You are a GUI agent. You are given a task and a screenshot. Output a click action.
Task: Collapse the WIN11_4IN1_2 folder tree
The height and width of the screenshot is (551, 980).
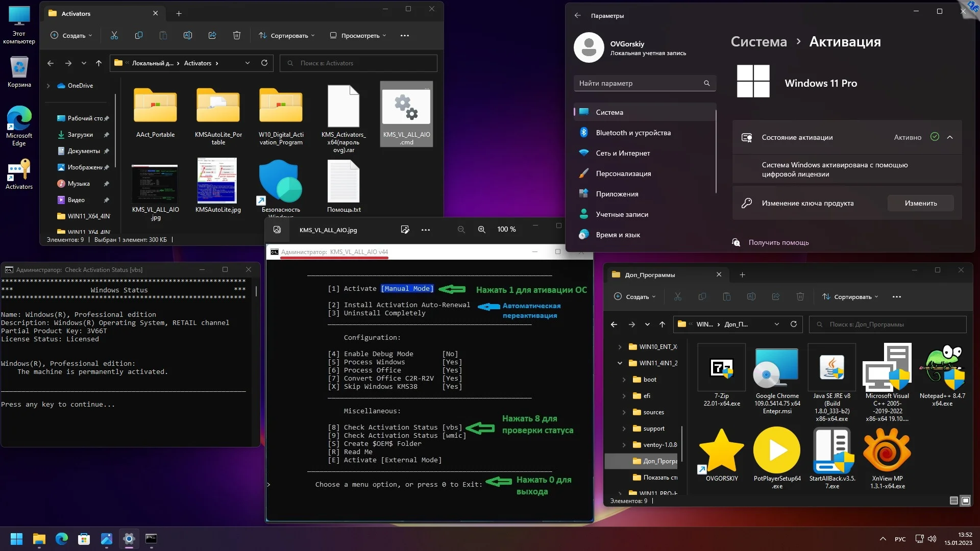[620, 363]
